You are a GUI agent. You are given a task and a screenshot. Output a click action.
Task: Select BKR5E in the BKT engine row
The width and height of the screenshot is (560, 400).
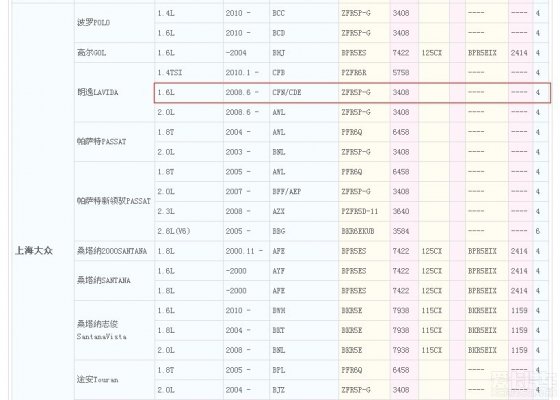[352, 330]
